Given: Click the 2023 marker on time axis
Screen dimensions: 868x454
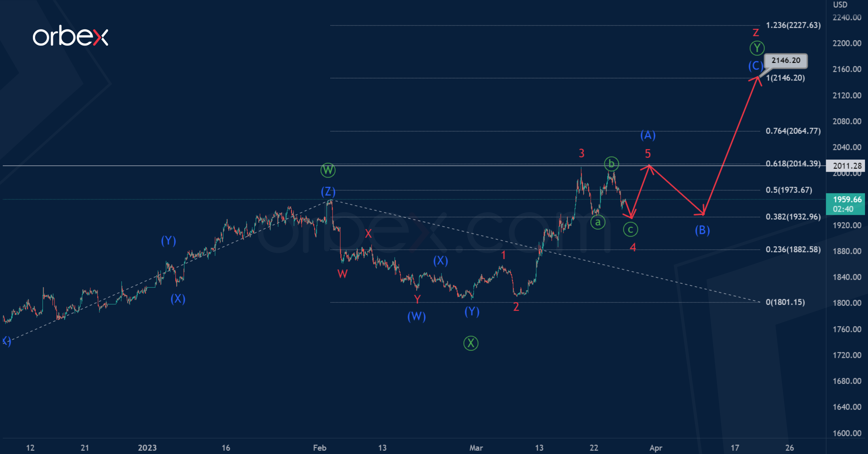Looking at the screenshot, I should [x=147, y=448].
